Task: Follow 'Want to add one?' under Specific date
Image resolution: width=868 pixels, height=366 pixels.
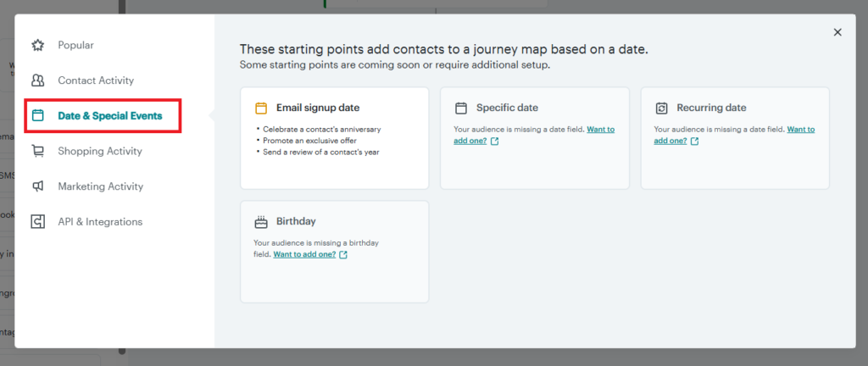Action: click(534, 136)
